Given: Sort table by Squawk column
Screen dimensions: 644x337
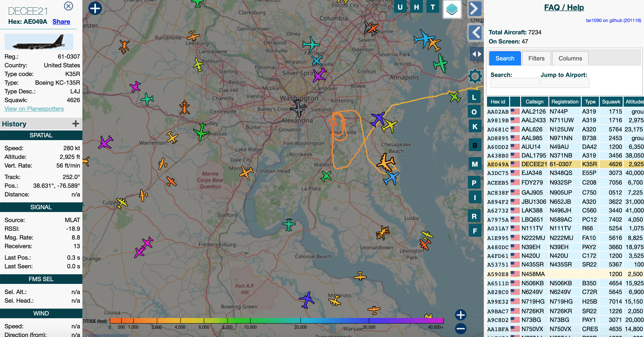Looking at the screenshot, I should [611, 101].
